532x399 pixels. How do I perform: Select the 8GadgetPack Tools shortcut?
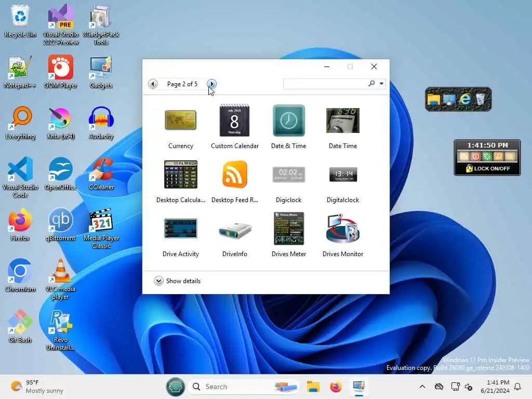101,25
